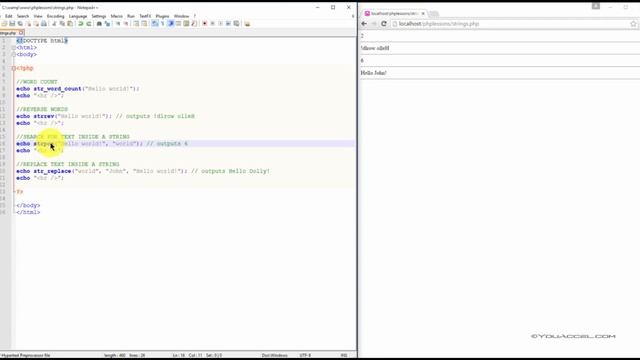The height and width of the screenshot is (360, 640).
Task: Click the Run macro multiple times icon
Action: (228, 24)
